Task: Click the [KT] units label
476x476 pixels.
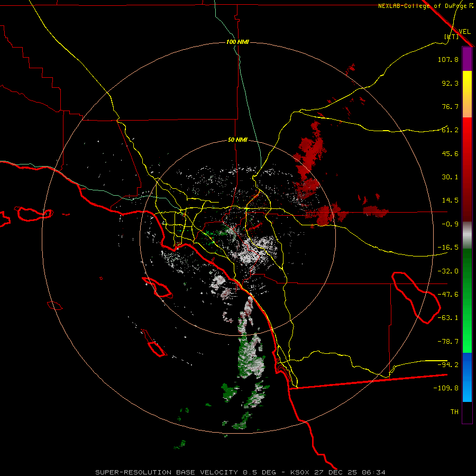Action: 451,36
